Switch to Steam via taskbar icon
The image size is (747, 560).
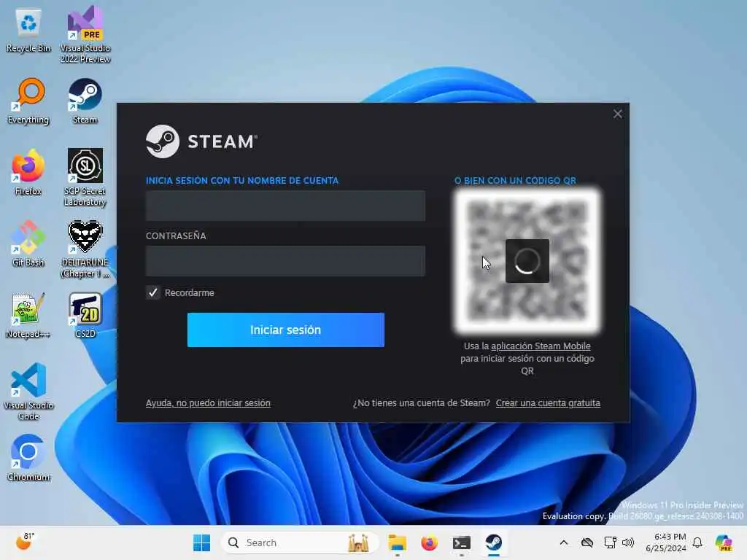pos(494,542)
